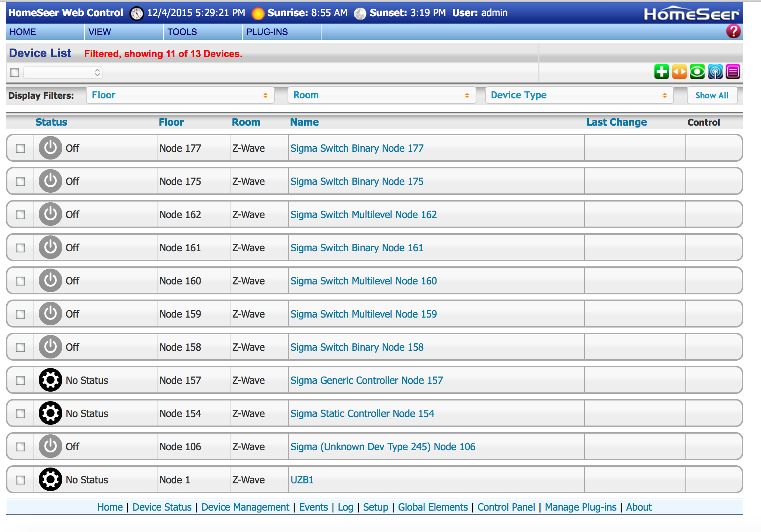Click power icon for Node 162 row
The height and width of the screenshot is (532, 761).
click(x=51, y=214)
